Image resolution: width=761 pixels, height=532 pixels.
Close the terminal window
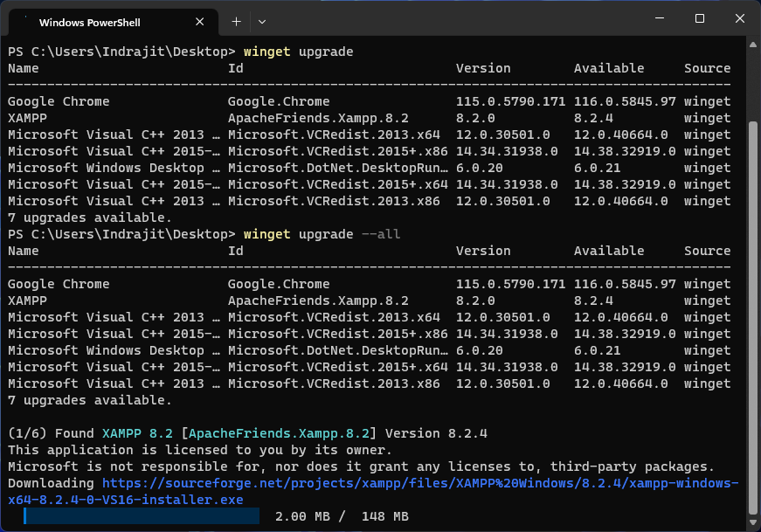pos(739,19)
